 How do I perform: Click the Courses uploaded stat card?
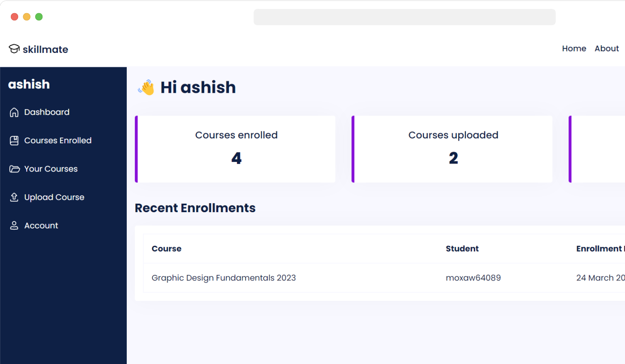pos(453,149)
